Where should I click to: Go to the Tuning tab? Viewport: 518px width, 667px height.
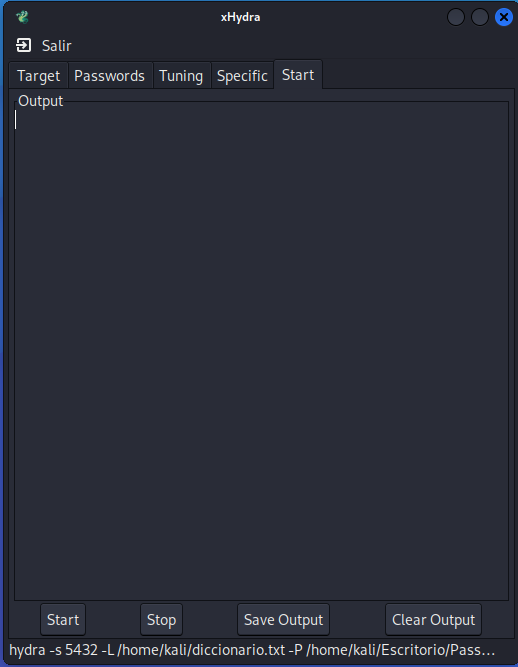[x=181, y=76]
